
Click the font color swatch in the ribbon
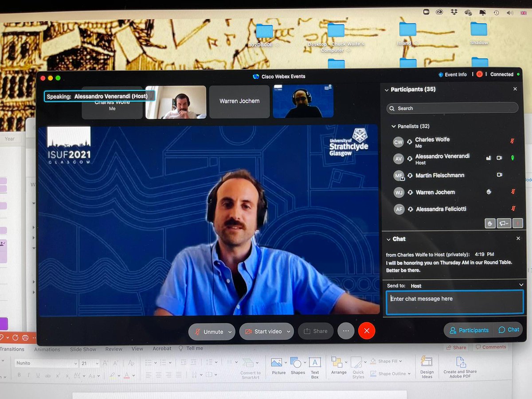[128, 375]
